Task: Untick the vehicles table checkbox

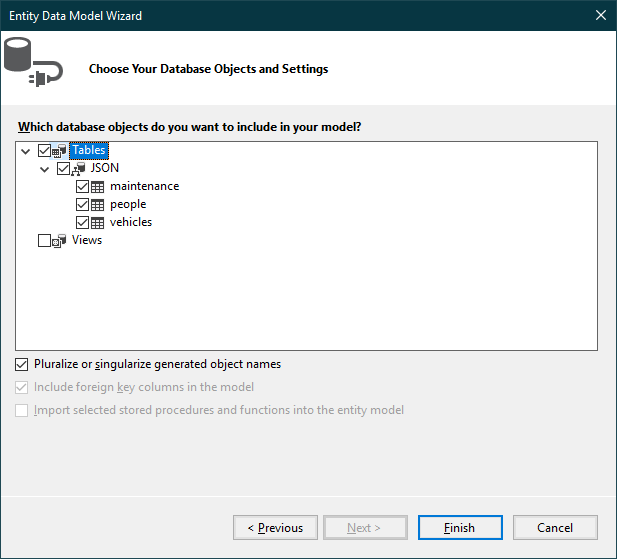Action: 83,223
